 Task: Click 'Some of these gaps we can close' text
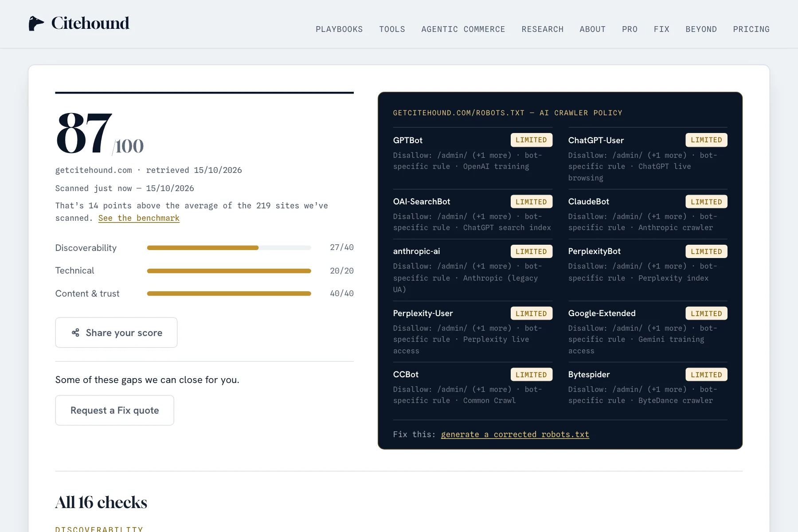[x=147, y=380]
